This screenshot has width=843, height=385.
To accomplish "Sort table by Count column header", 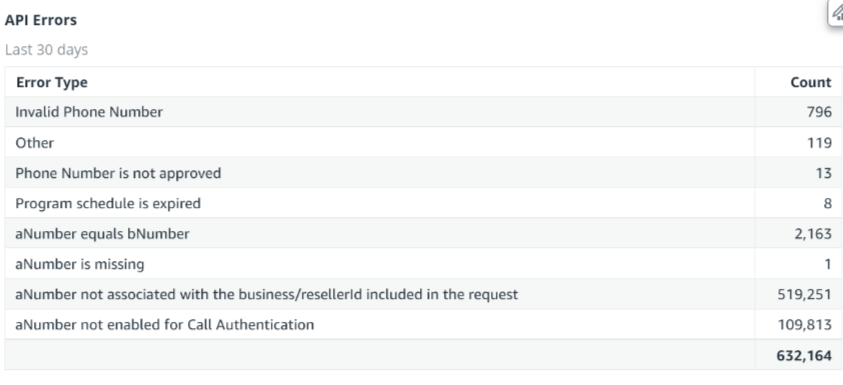I will [811, 82].
